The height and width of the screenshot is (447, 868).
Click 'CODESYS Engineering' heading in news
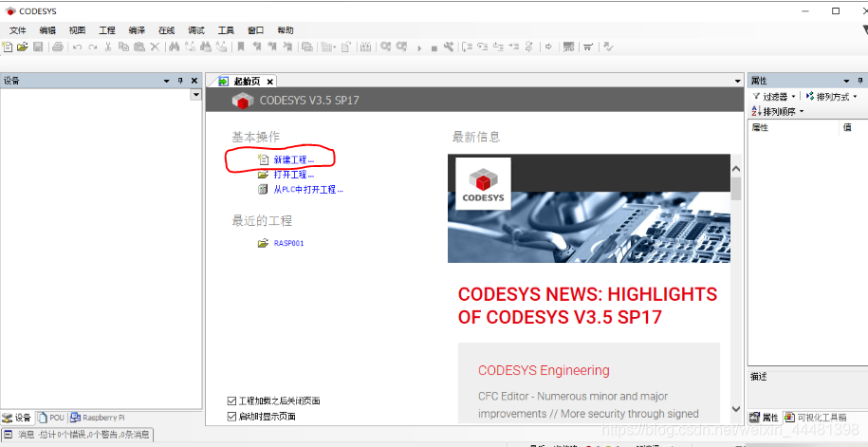click(544, 370)
